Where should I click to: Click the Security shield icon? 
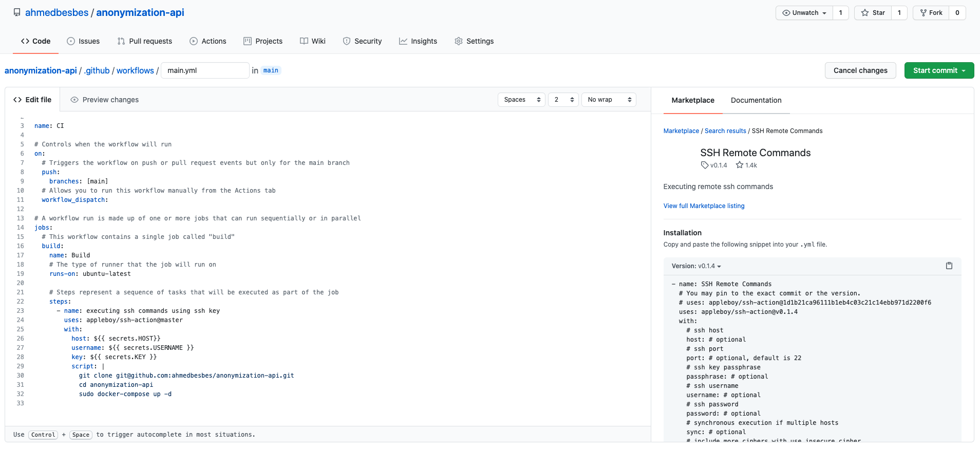click(x=347, y=41)
